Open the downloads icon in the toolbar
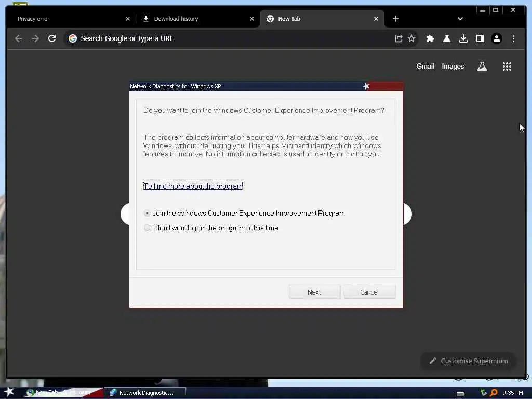 [463, 38]
